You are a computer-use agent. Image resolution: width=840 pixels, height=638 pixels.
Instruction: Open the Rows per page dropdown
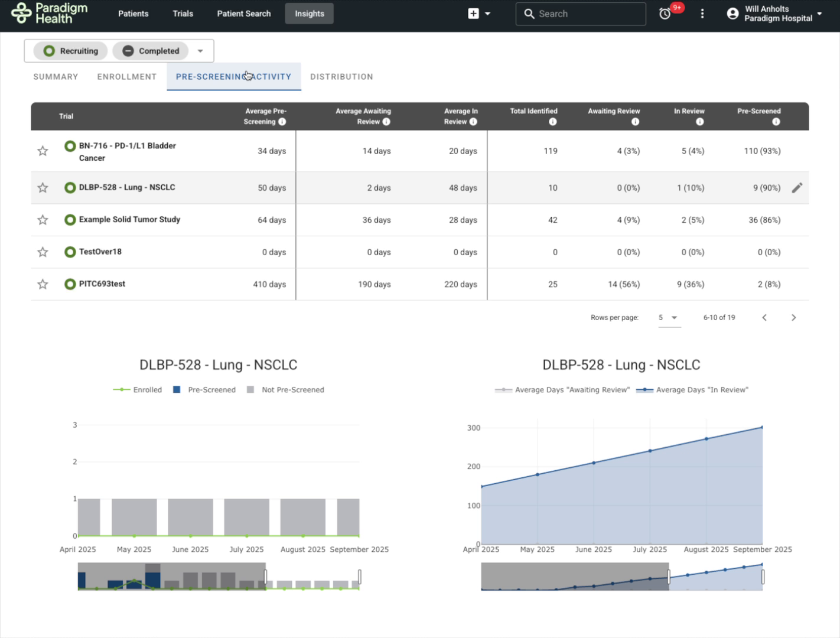pos(668,318)
